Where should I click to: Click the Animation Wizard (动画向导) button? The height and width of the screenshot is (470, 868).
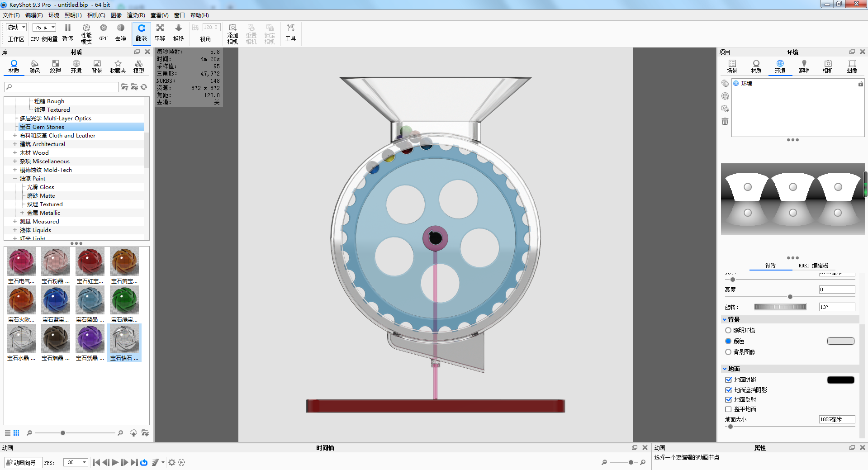[24, 462]
